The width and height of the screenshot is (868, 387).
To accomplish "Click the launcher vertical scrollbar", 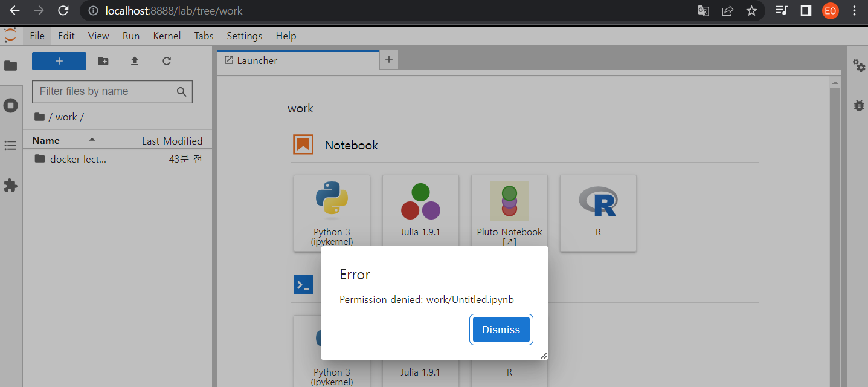I will point(835,237).
